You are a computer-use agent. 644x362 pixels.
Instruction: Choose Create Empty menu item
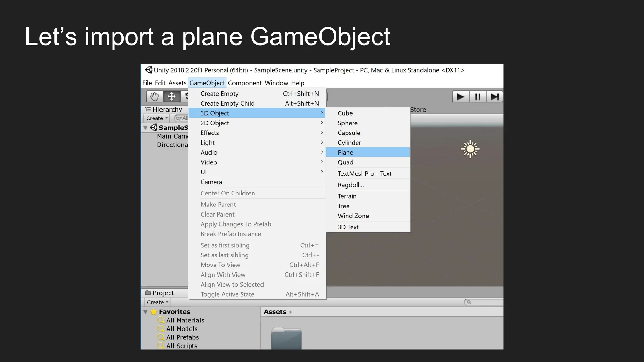coord(257,94)
